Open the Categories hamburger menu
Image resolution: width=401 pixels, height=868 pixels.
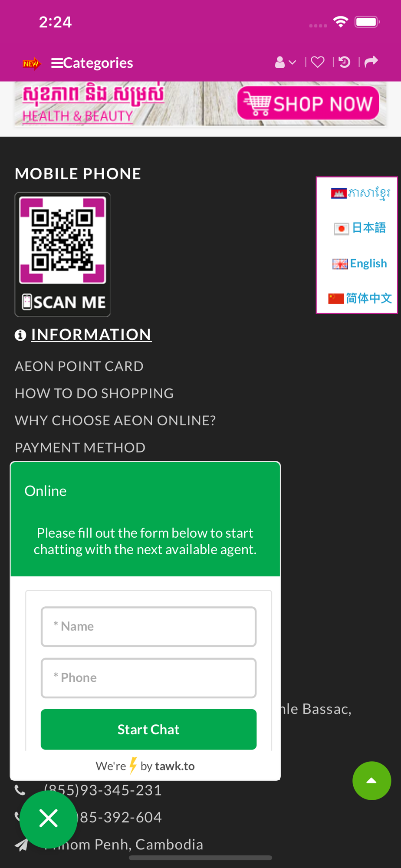[92, 63]
